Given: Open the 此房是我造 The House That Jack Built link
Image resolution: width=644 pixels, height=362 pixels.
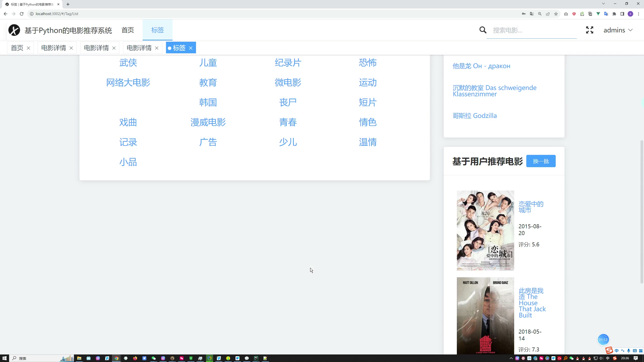Looking at the screenshot, I should coord(532,303).
